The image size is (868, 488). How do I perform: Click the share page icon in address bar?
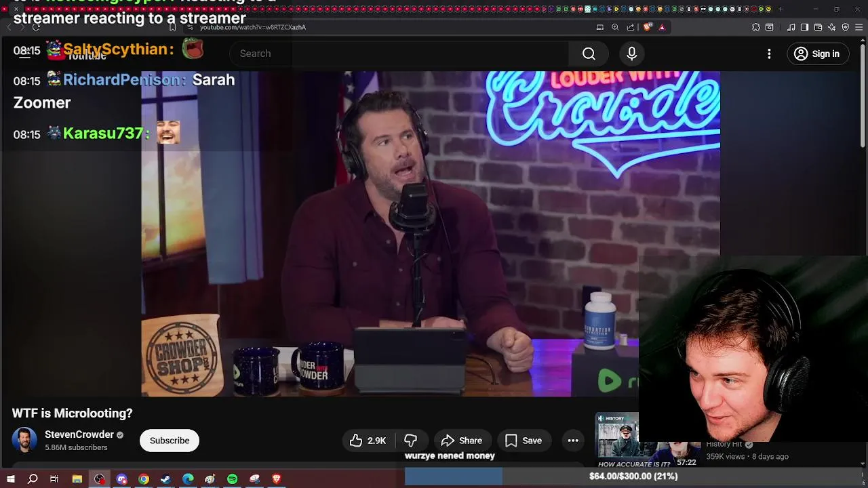pyautogui.click(x=631, y=27)
